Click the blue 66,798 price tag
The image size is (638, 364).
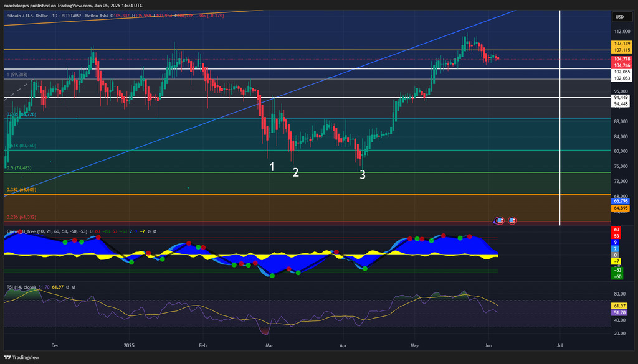(x=620, y=201)
